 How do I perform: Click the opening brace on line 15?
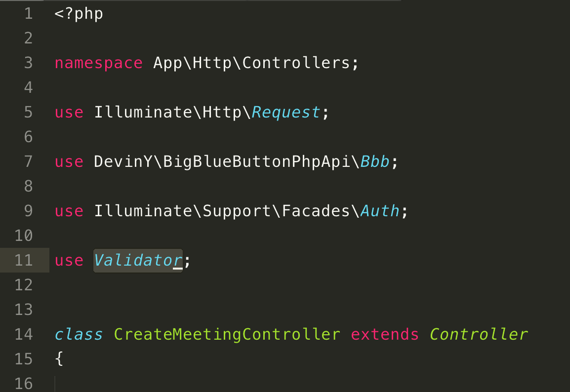[59, 359]
